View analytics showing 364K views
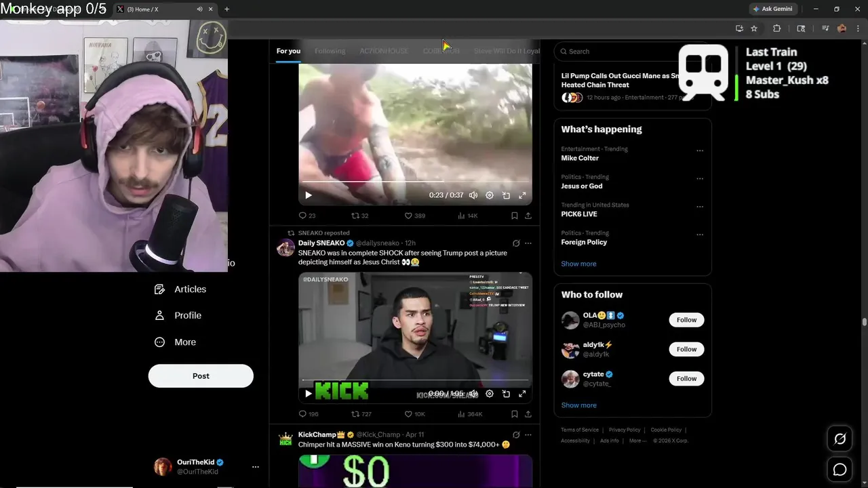 click(469, 414)
